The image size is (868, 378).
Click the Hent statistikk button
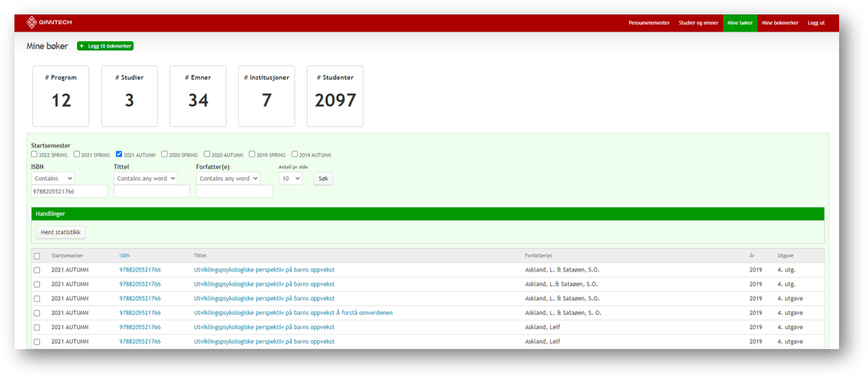pyautogui.click(x=61, y=233)
